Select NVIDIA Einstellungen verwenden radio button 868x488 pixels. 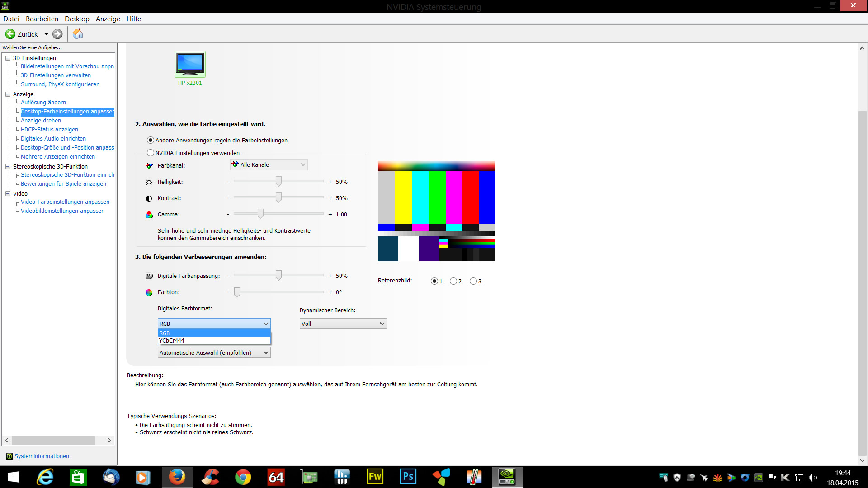[151, 153]
